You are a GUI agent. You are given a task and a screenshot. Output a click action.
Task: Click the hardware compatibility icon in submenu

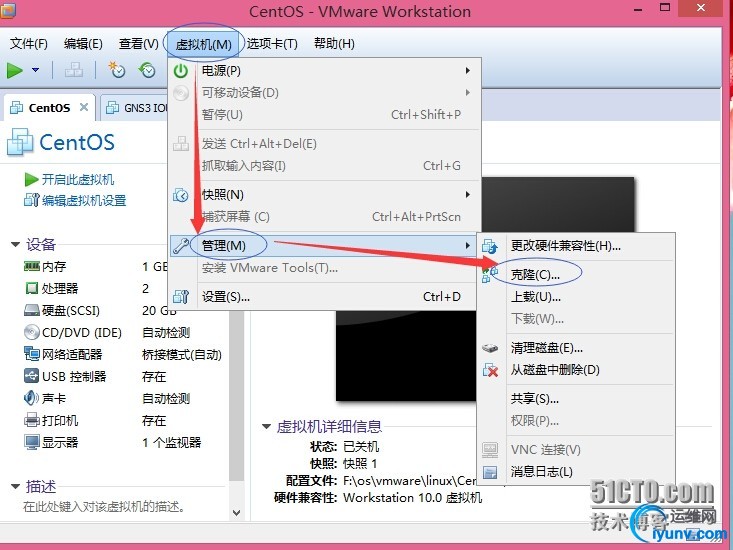[x=490, y=246]
